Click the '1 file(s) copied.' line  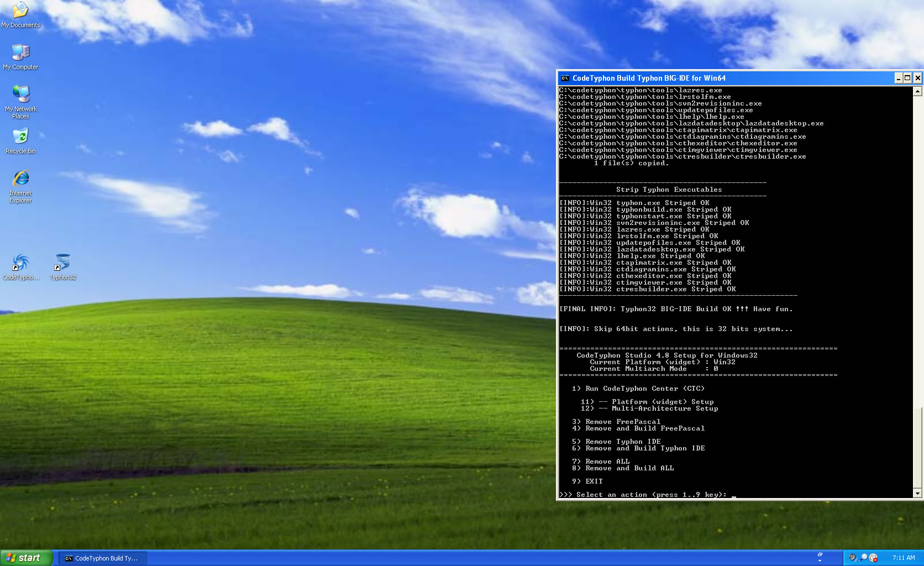[x=632, y=163]
